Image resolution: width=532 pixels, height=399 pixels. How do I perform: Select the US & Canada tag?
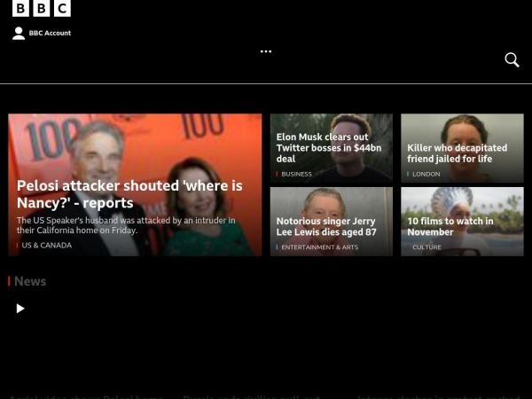point(46,246)
